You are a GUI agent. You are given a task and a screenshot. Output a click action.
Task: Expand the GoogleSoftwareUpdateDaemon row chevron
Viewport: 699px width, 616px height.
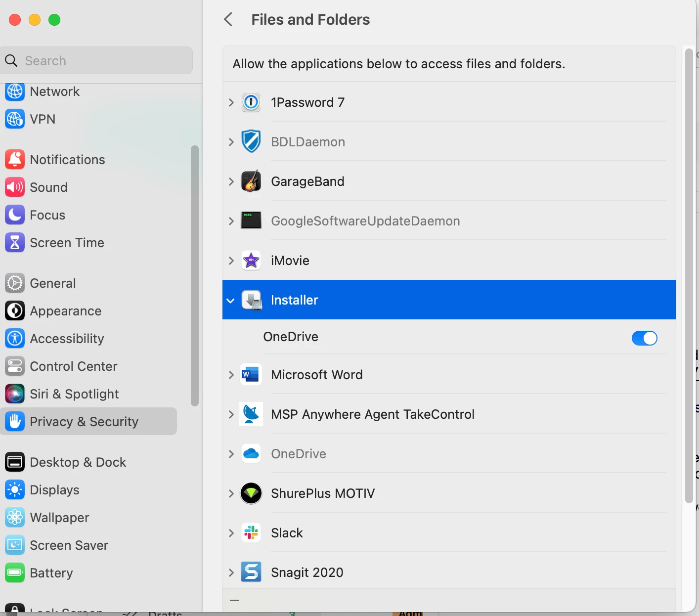[231, 221]
